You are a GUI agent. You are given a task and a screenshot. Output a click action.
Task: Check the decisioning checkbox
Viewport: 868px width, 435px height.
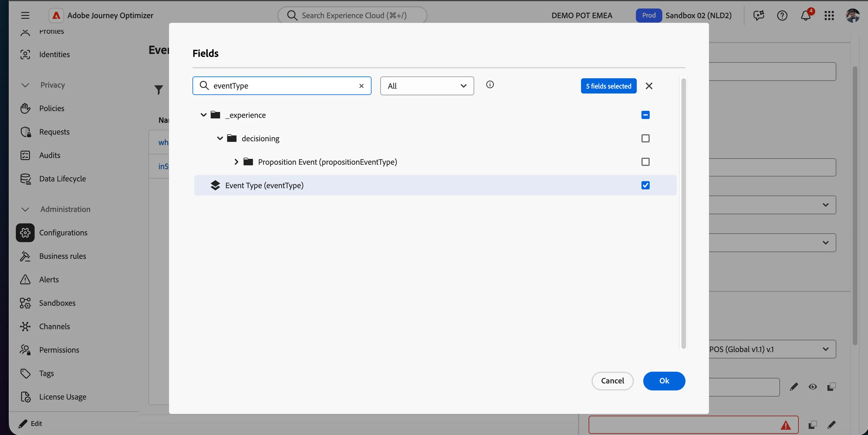coord(645,138)
